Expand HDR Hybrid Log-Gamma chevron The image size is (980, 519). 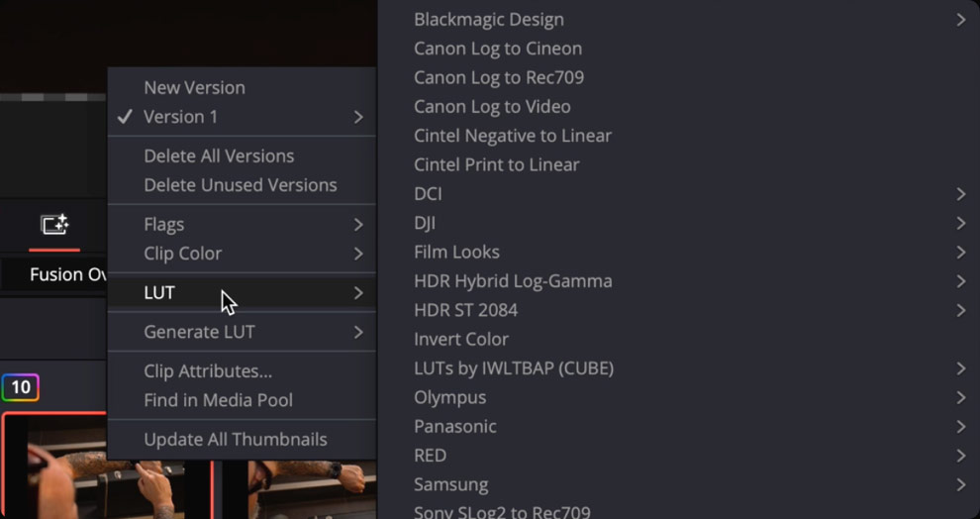(960, 280)
